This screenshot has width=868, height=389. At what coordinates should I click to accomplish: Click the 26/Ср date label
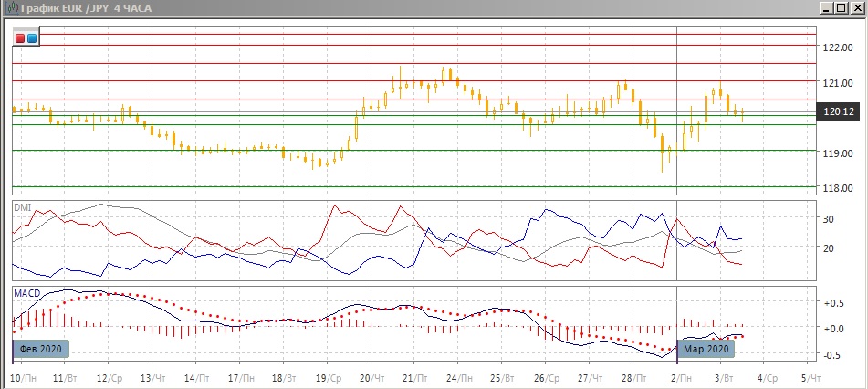(548, 378)
